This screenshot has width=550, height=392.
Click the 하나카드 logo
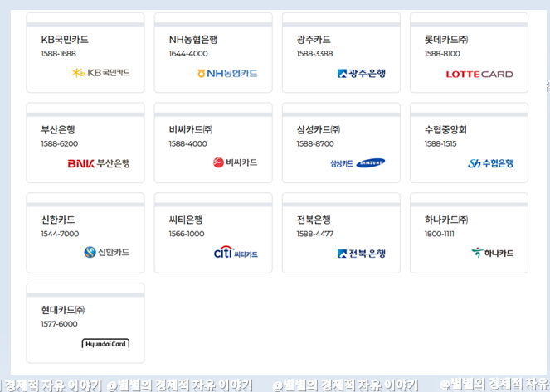(x=493, y=253)
